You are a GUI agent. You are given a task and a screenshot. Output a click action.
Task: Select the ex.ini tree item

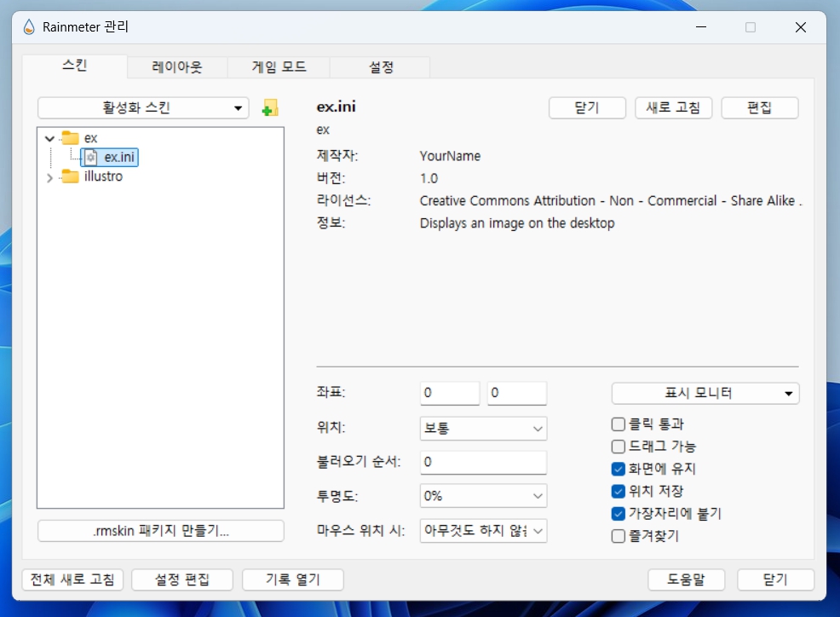[110, 157]
